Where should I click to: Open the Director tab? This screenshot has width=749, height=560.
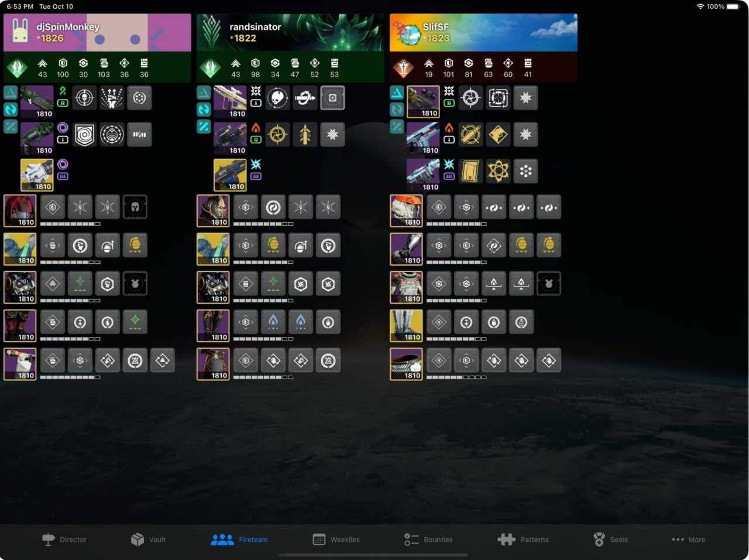click(x=64, y=540)
